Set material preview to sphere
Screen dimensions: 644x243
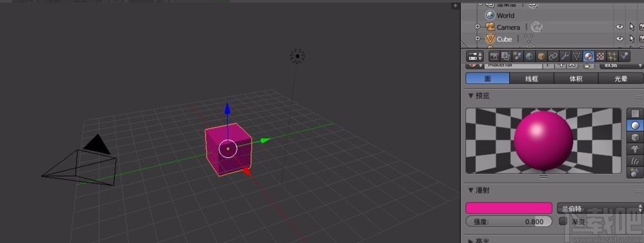(x=635, y=125)
